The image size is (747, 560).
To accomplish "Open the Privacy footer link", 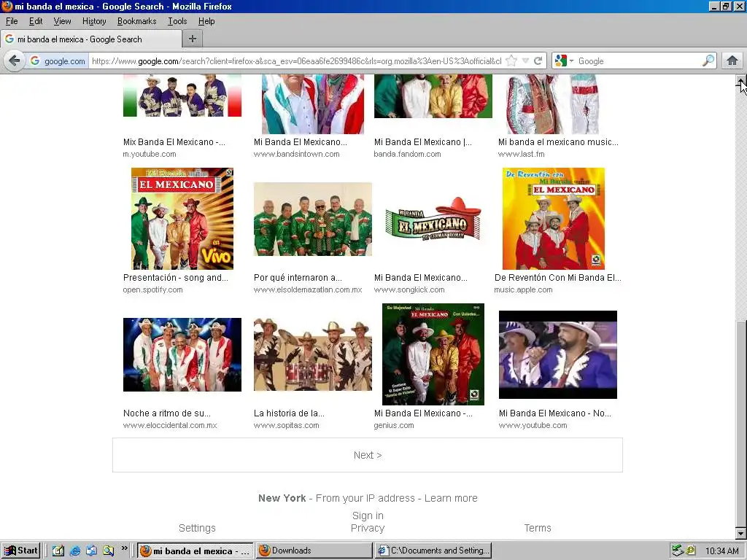I will pyautogui.click(x=368, y=528).
